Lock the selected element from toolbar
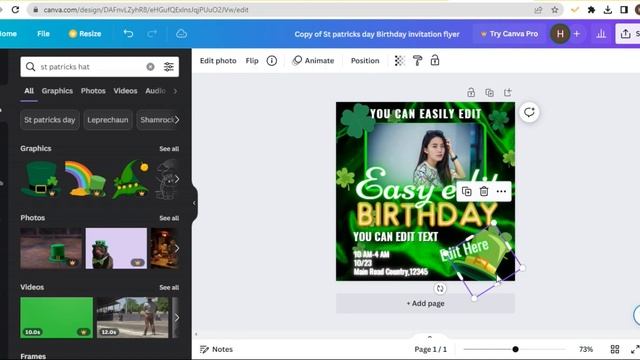The image size is (640, 360). 435,61
